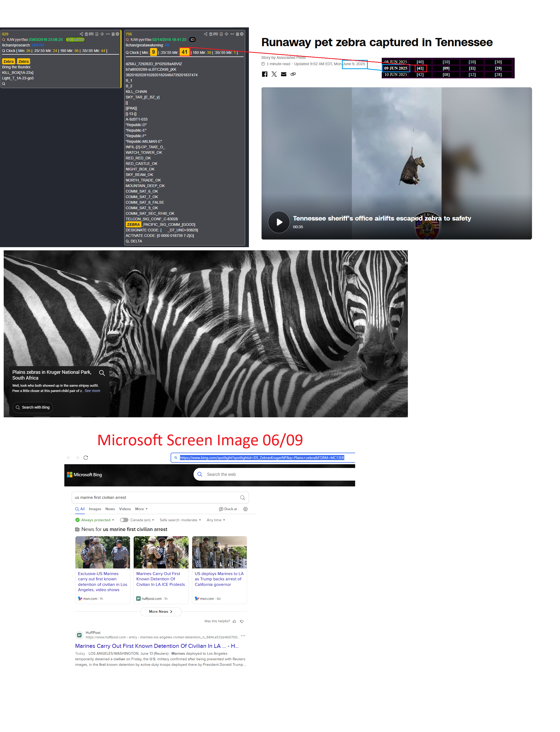Go forward in the browser

pyautogui.click(x=77, y=458)
